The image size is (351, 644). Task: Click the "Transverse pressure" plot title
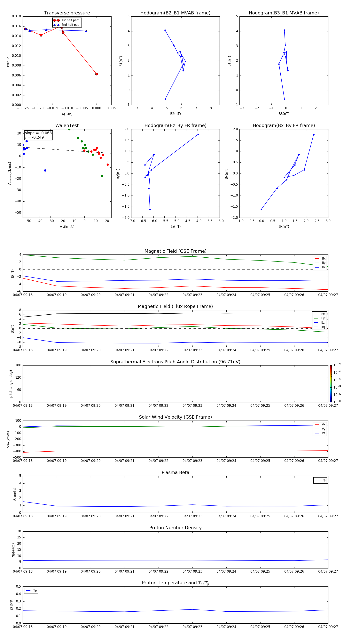tap(67, 13)
